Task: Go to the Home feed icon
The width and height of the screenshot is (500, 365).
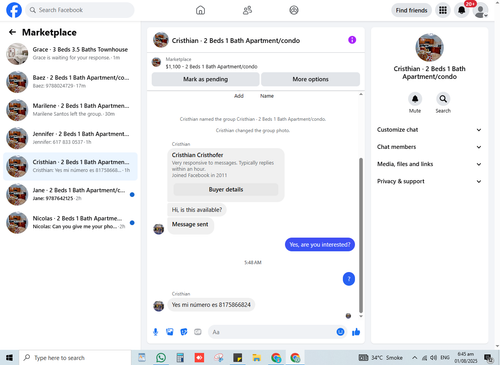Action: [x=200, y=10]
